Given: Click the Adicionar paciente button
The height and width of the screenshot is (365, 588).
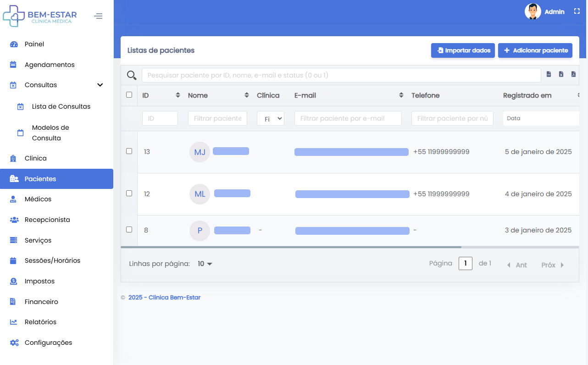Looking at the screenshot, I should [535, 50].
